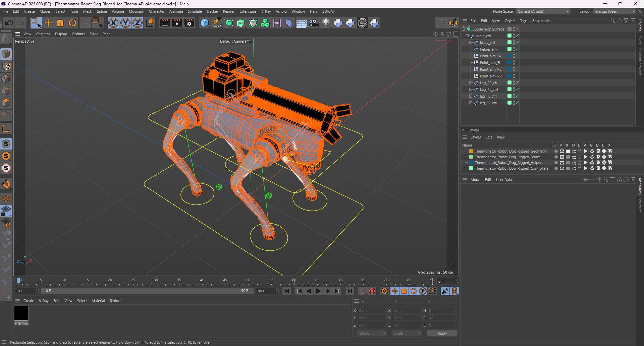Click the X position input field

372,310
